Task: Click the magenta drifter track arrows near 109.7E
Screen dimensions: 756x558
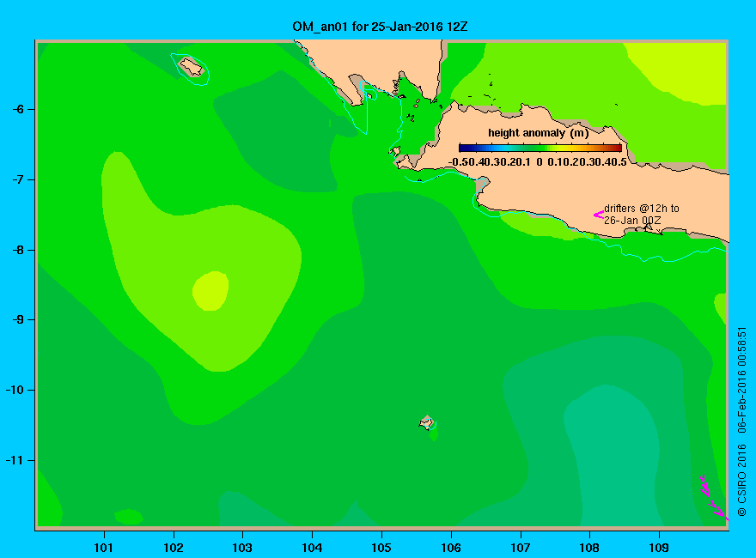Action: coord(714,498)
